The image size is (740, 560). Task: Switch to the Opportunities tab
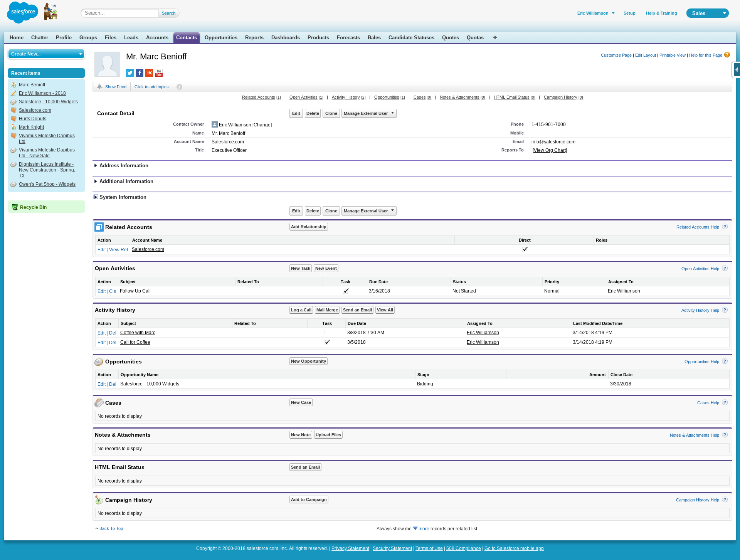click(221, 38)
